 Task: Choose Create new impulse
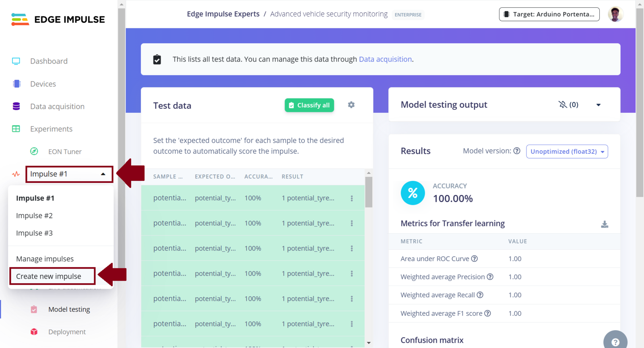(x=48, y=276)
